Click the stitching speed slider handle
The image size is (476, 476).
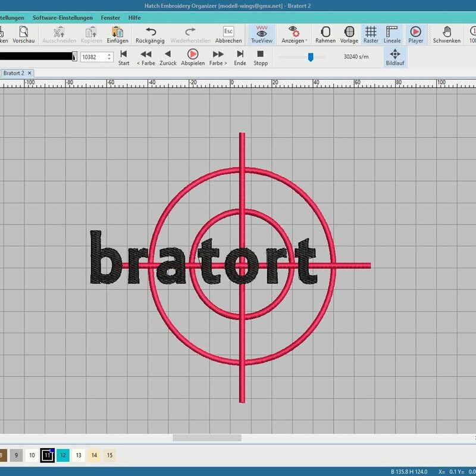[x=310, y=57]
